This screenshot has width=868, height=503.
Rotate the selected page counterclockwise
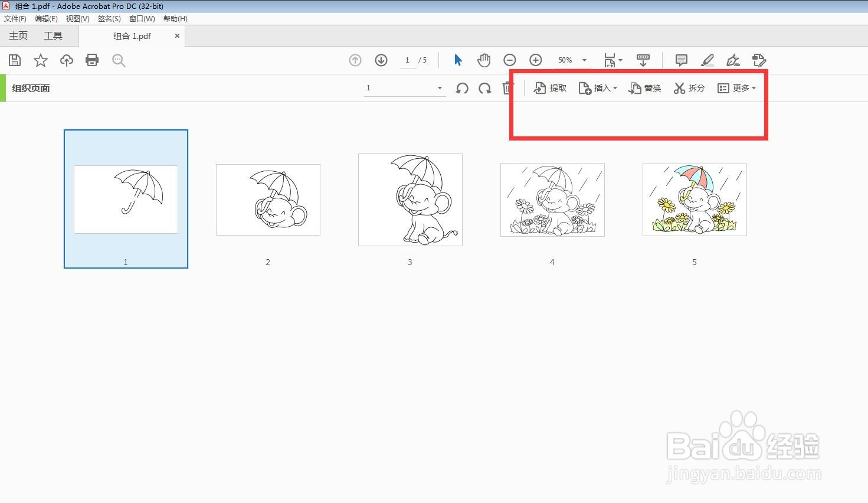coord(461,88)
